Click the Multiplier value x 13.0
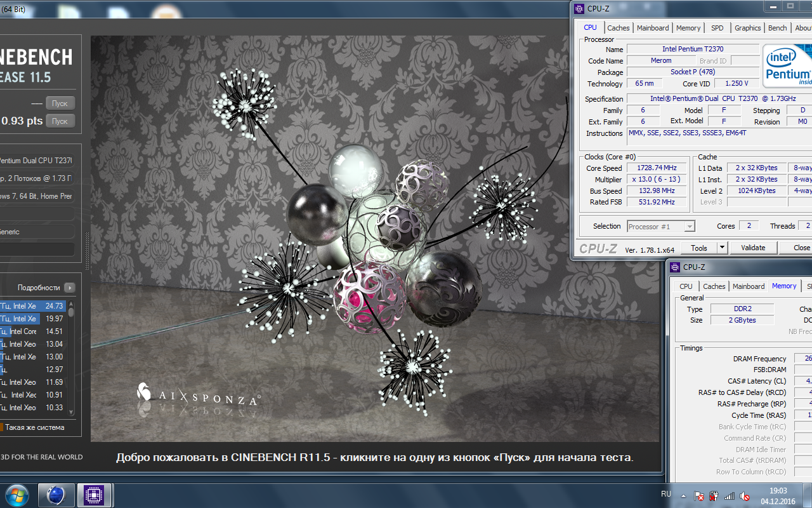Image resolution: width=812 pixels, height=508 pixels. pos(657,179)
